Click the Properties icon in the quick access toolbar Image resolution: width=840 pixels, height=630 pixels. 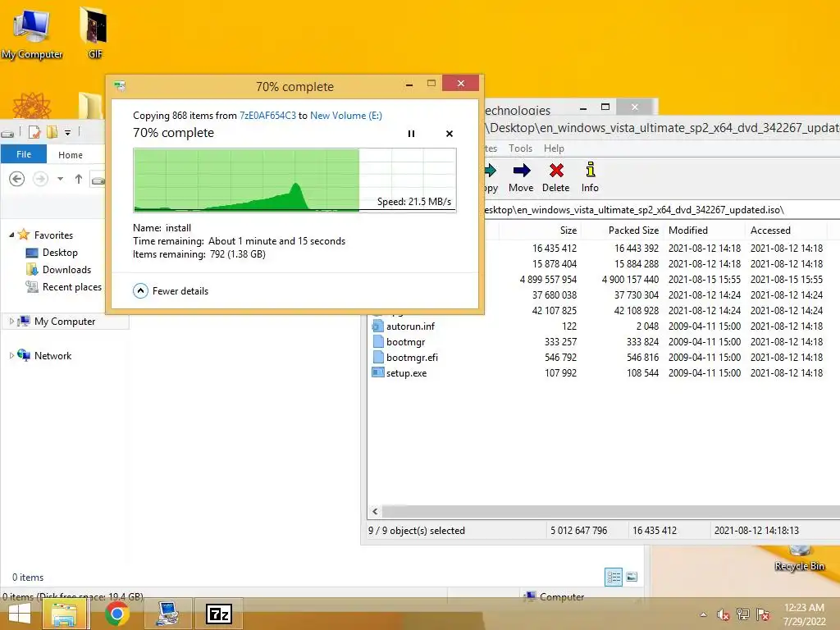point(34,132)
